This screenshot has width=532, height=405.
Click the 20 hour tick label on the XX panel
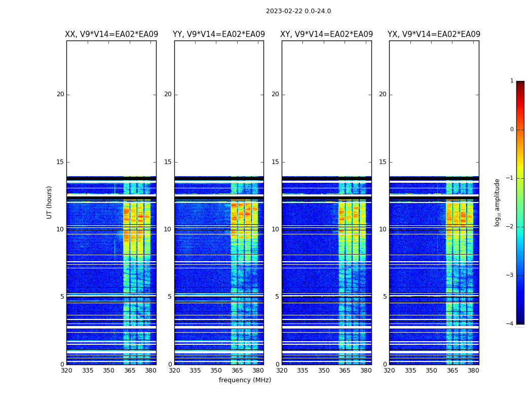point(60,94)
